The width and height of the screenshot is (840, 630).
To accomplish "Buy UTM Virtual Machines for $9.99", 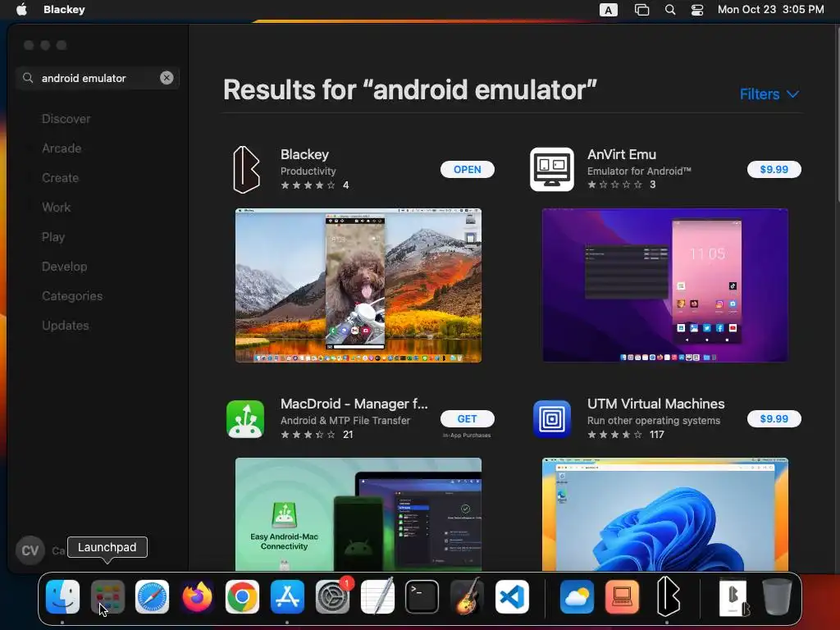I will tap(774, 419).
